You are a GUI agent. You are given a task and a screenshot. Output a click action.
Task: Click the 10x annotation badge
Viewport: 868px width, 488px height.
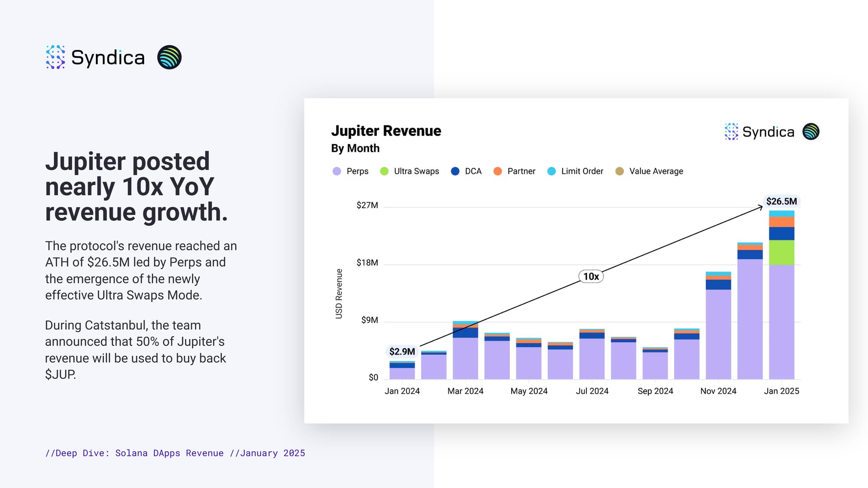coord(591,276)
